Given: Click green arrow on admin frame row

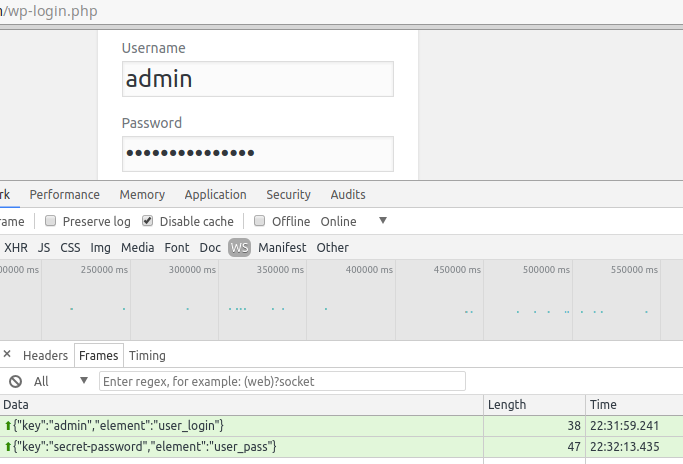Looking at the screenshot, I should [8, 426].
